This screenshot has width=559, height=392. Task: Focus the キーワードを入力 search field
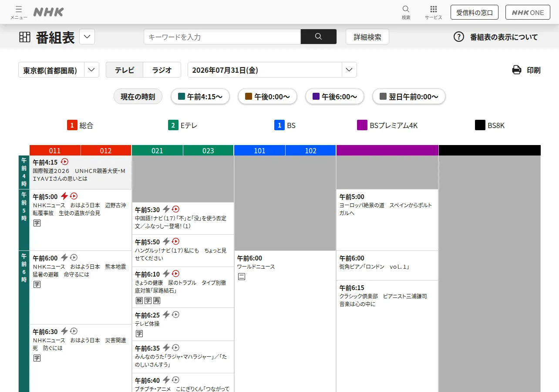[222, 37]
